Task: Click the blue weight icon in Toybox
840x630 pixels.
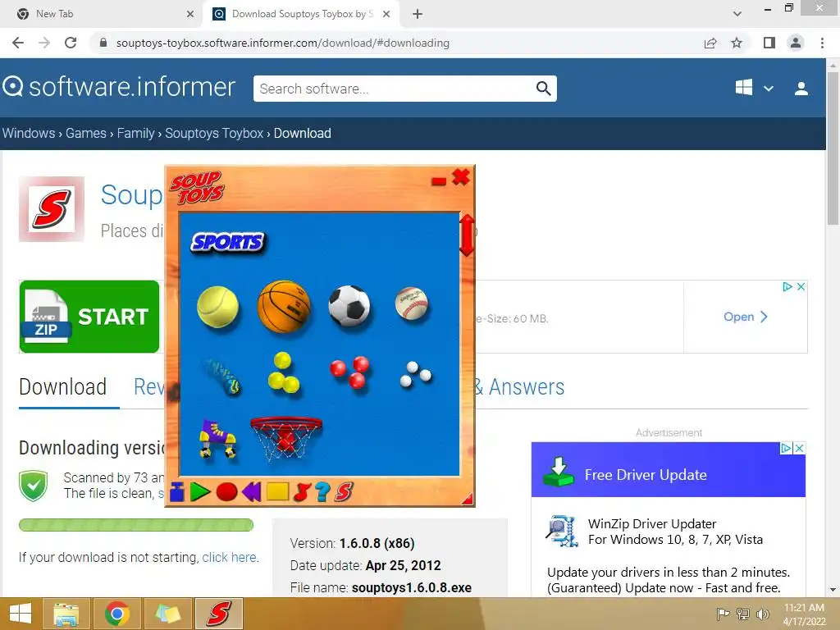Action: tap(177, 491)
